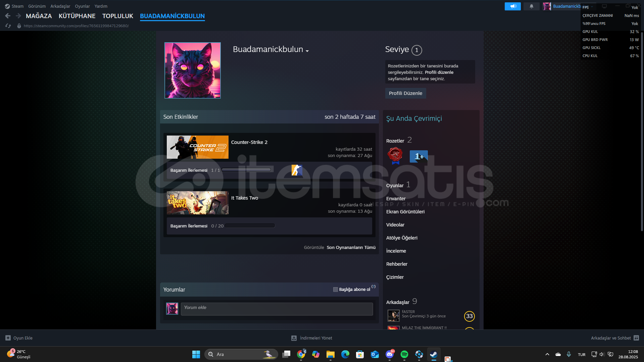The width and height of the screenshot is (644, 362).
Task: Click the Yorum ekle comment field
Action: tap(277, 309)
